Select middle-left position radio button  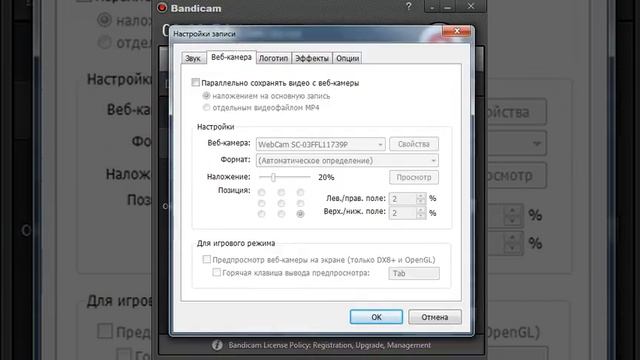click(x=262, y=203)
